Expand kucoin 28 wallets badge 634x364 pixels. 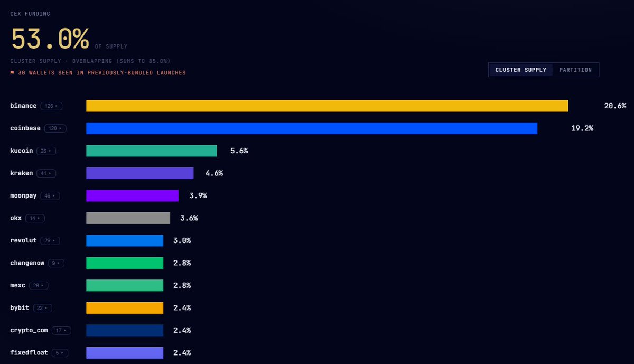tap(46, 151)
